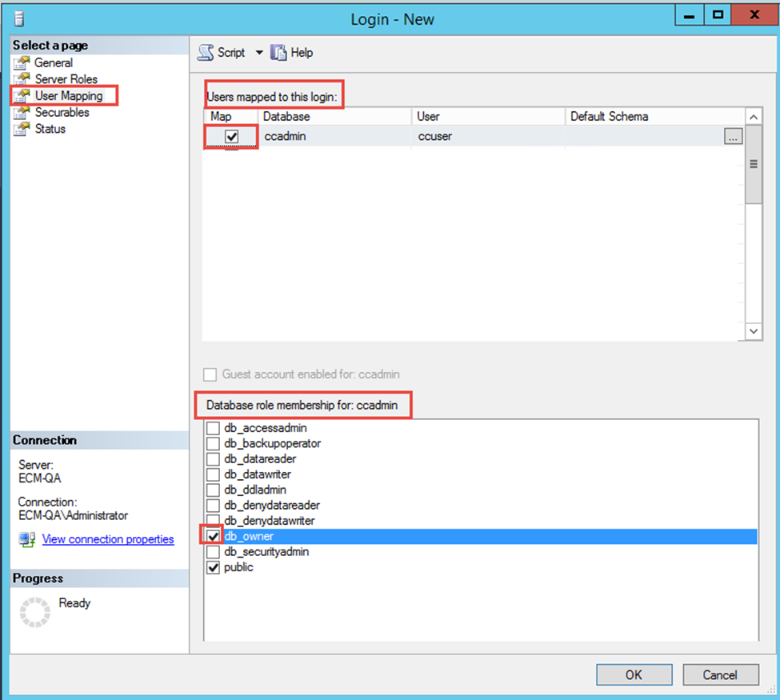This screenshot has width=780, height=700.
Task: Click the connection properties icon
Action: pyautogui.click(x=26, y=540)
